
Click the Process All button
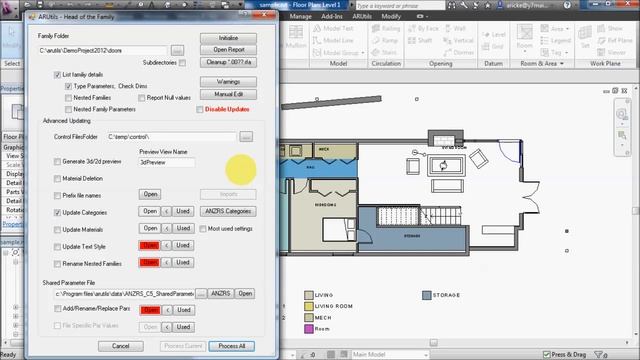click(231, 346)
